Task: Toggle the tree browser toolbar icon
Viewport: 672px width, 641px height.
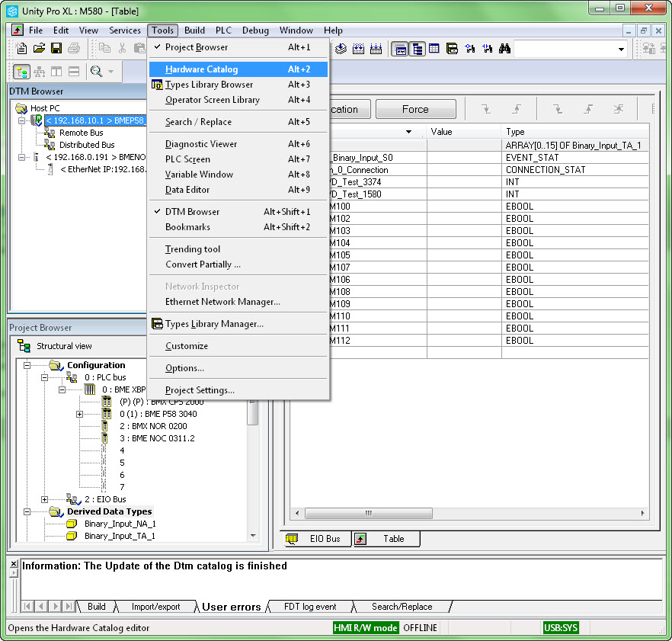Action: (x=417, y=49)
